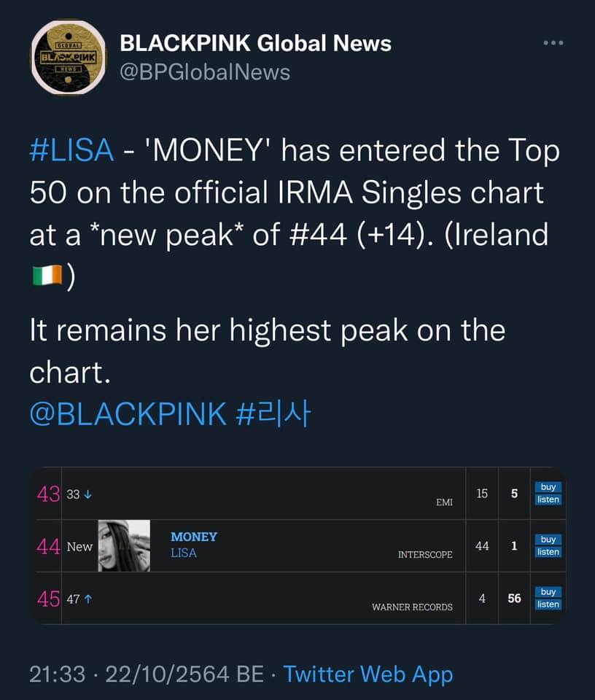Click the listen button for MONEY
595x700 pixels.
548,552
